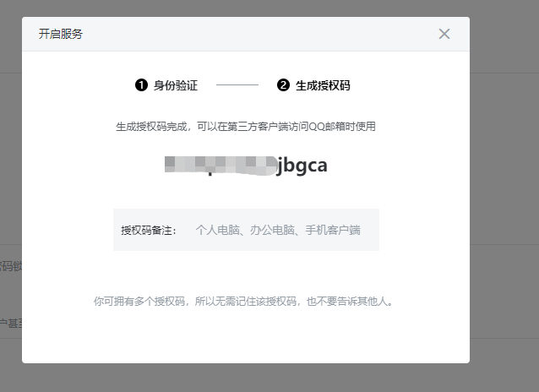Click the 开启服务 dialog title

click(x=61, y=34)
